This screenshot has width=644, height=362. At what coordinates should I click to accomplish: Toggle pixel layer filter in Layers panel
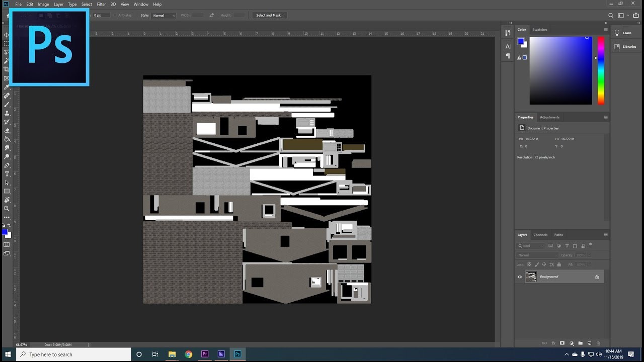(550, 246)
